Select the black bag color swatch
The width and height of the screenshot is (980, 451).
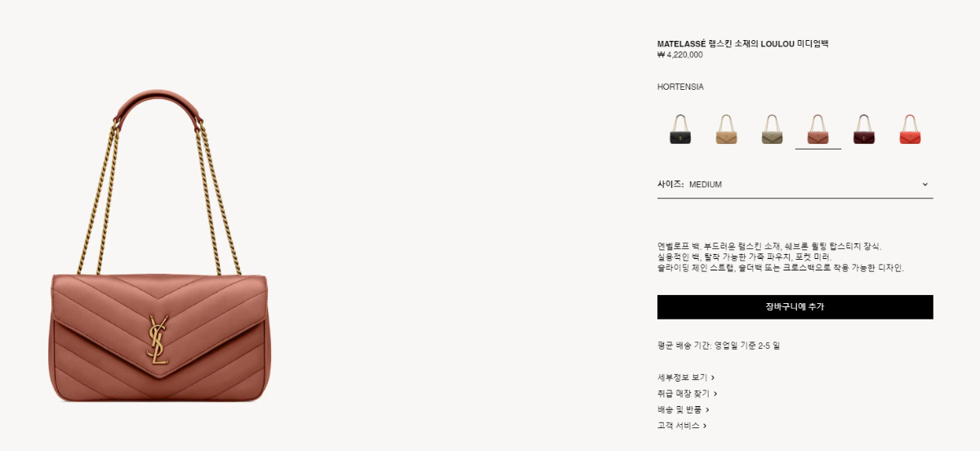click(680, 129)
